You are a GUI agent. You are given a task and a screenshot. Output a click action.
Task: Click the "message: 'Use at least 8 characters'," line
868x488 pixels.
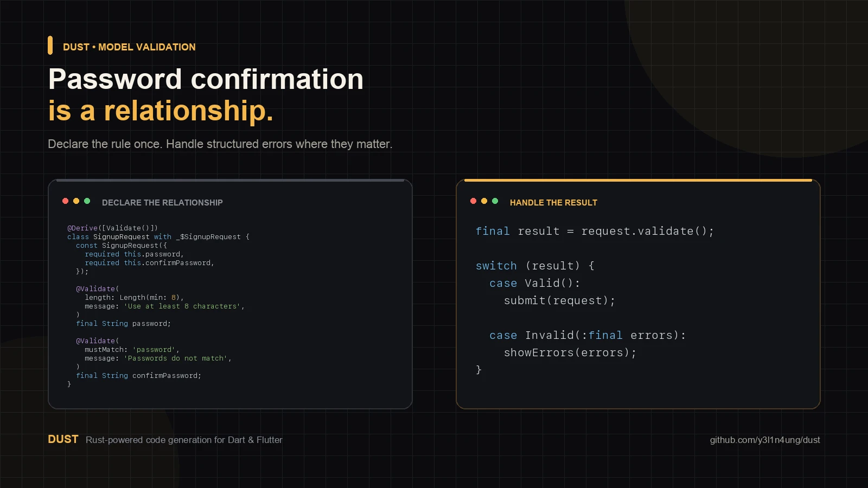pos(165,306)
